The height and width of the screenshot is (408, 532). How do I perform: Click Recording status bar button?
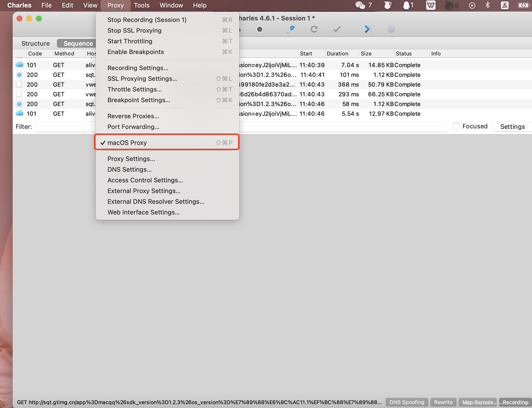pyautogui.click(x=515, y=402)
